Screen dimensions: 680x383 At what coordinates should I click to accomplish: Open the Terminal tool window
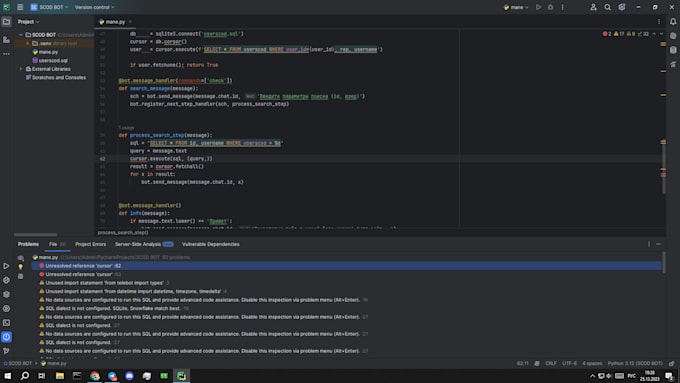[6, 323]
